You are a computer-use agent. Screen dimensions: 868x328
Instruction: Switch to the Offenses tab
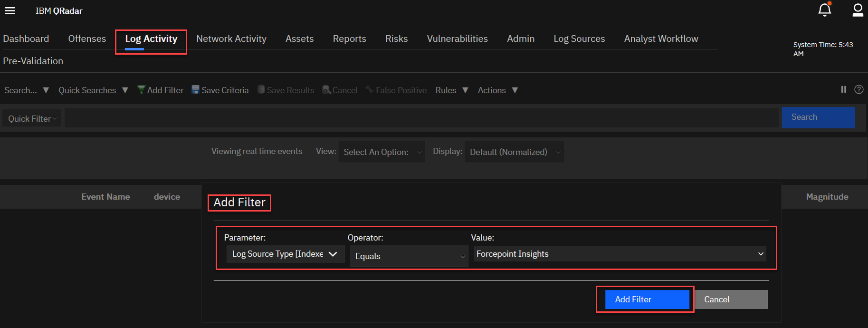(x=87, y=39)
